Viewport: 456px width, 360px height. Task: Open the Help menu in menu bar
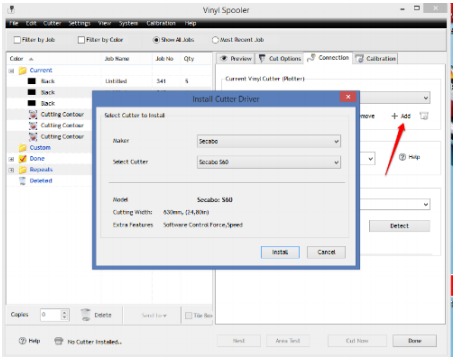coord(190,23)
